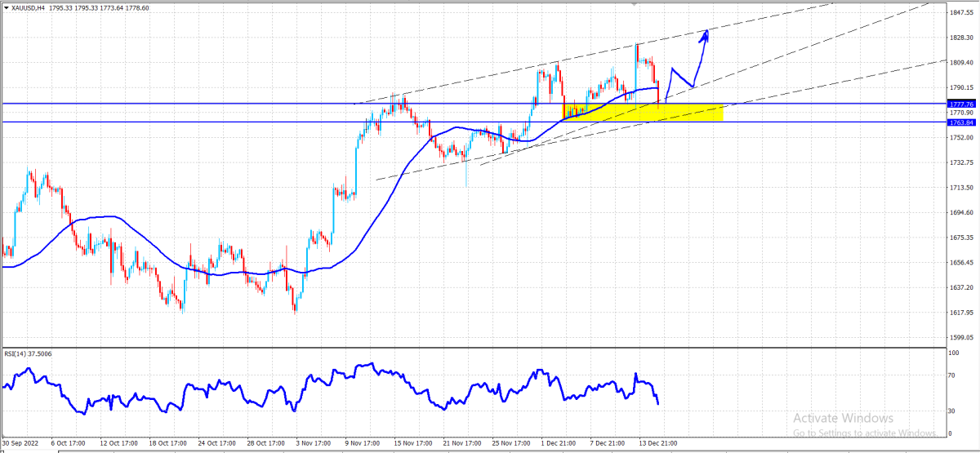
Task: Click the 1637.20 price axis value
Action: (x=961, y=287)
